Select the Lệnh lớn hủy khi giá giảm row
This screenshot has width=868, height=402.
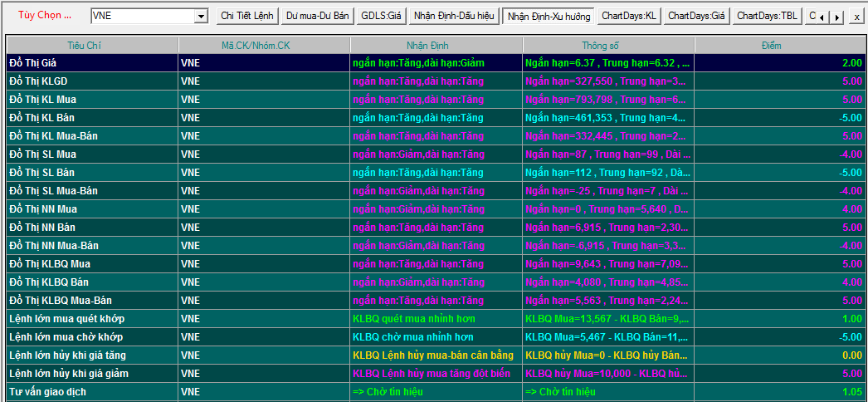click(436, 374)
